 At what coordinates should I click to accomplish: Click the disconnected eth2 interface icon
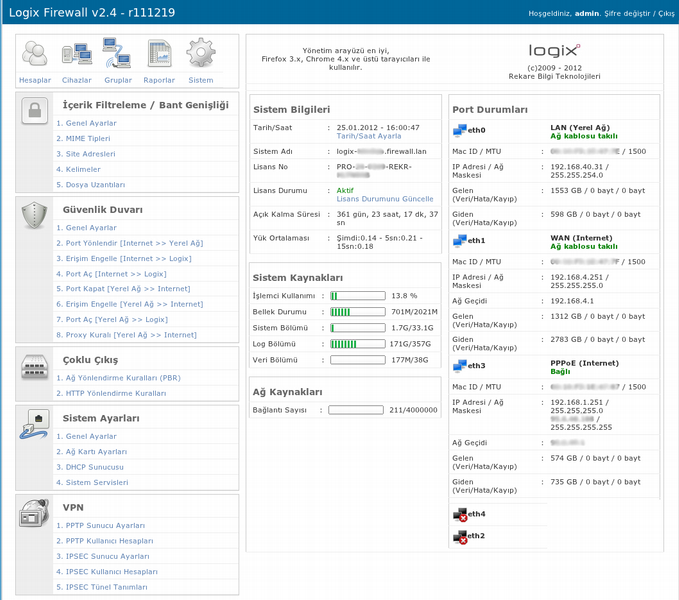click(x=460, y=537)
